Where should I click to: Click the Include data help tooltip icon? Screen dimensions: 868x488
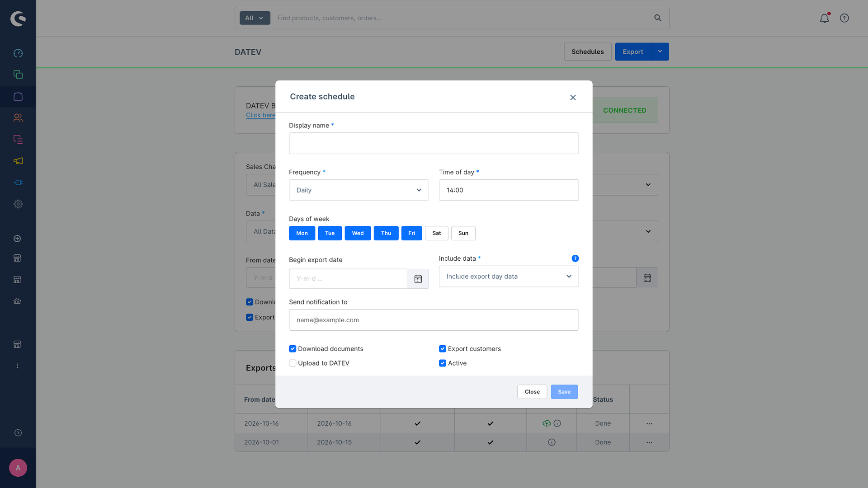click(x=575, y=258)
